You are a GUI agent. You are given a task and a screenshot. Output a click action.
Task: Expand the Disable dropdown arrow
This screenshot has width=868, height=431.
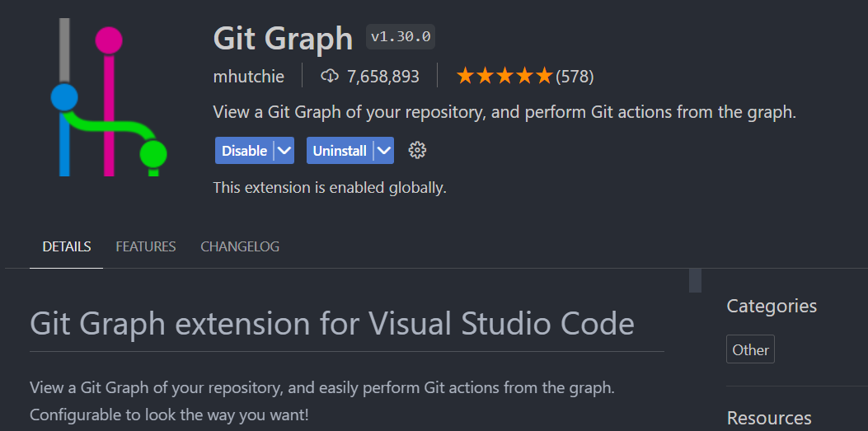tap(284, 151)
